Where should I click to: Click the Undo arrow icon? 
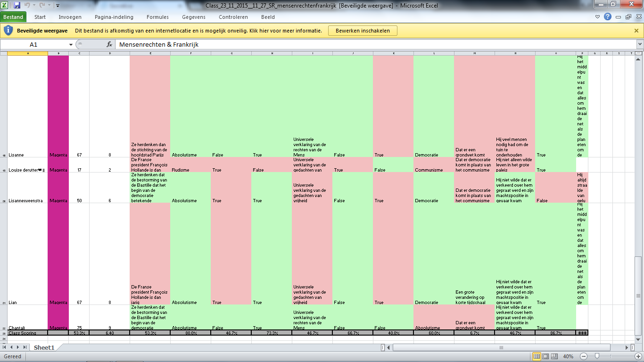(x=27, y=6)
